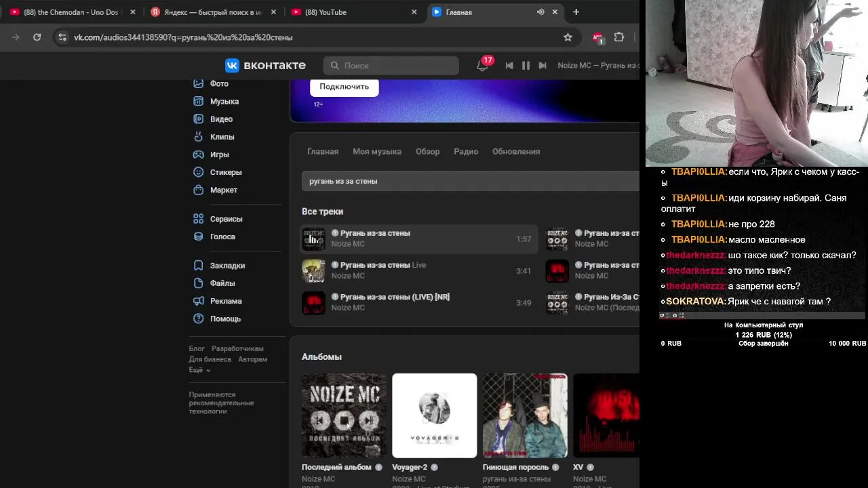The image size is (868, 488).
Task: Click Noize MC artist under first track
Action: pyautogui.click(x=348, y=244)
